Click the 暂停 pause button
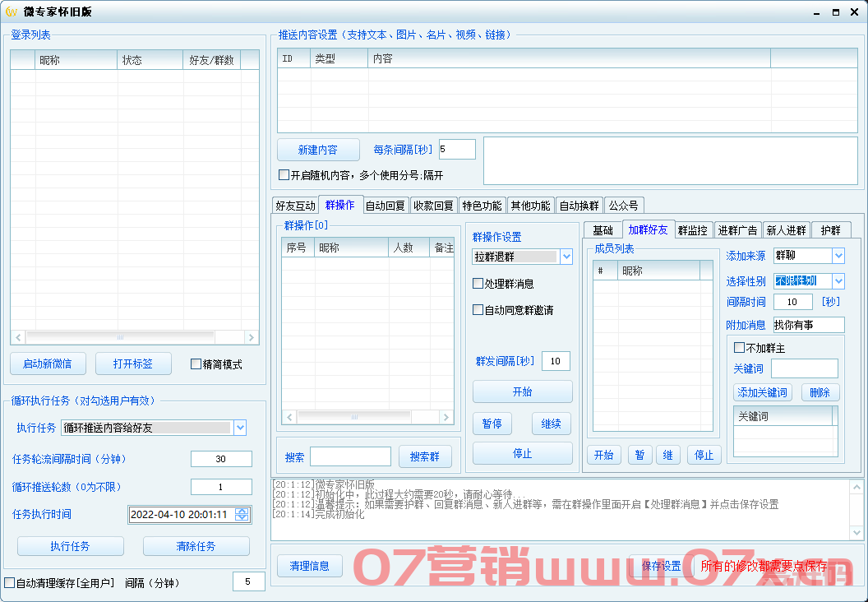868x602 pixels. coord(493,423)
